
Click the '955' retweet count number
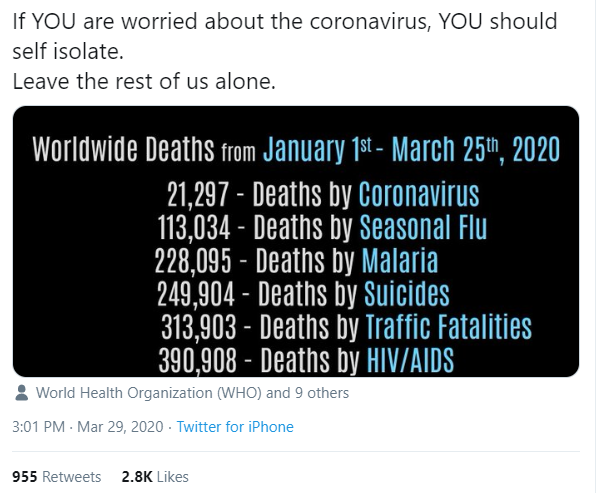[x=25, y=477]
